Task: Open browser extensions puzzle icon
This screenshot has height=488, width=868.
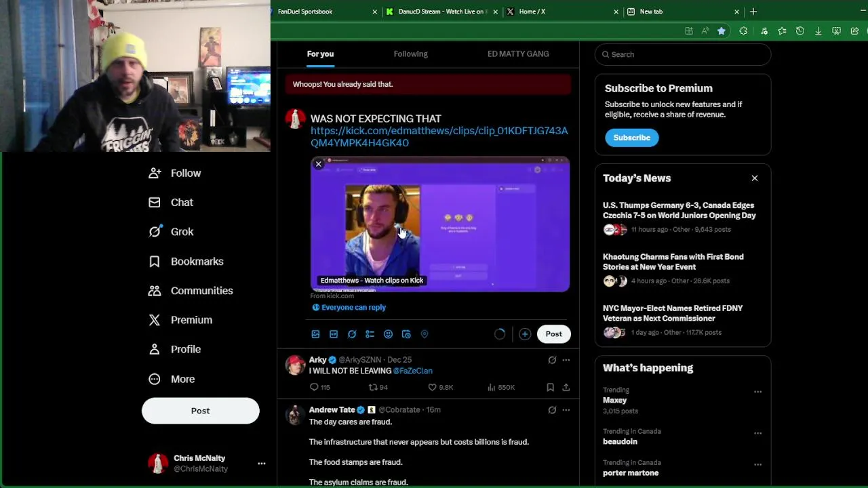Action: click(743, 31)
